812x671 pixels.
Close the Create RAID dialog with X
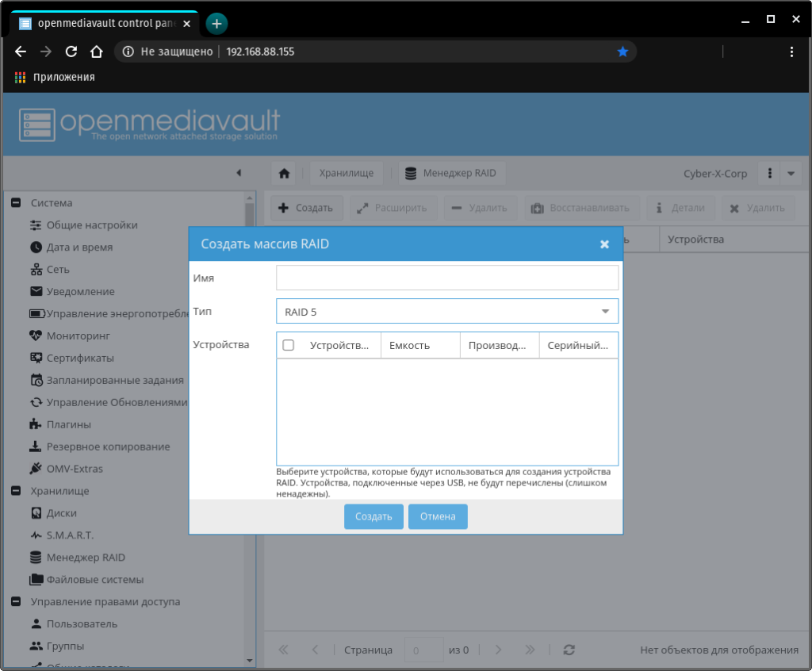604,244
